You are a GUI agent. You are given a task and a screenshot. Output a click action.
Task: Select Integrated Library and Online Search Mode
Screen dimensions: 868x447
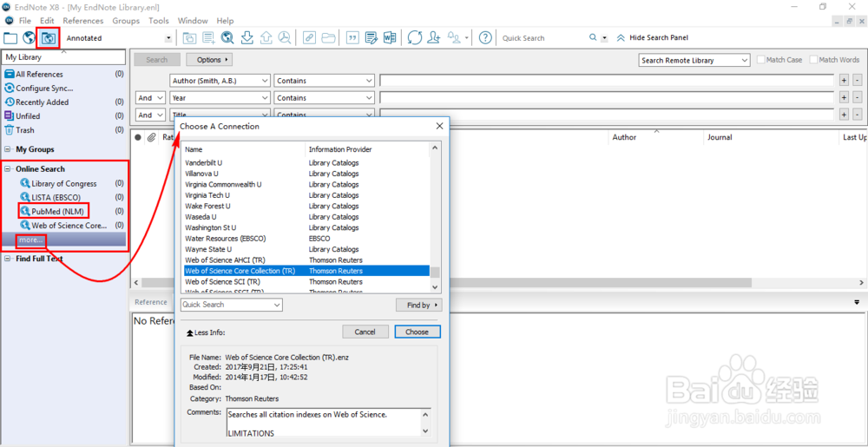coord(48,38)
